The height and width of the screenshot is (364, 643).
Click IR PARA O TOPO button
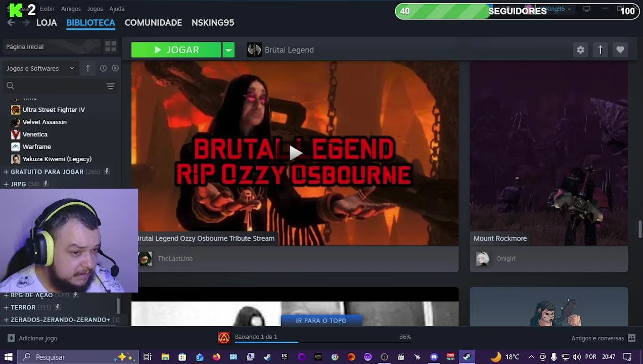(321, 321)
